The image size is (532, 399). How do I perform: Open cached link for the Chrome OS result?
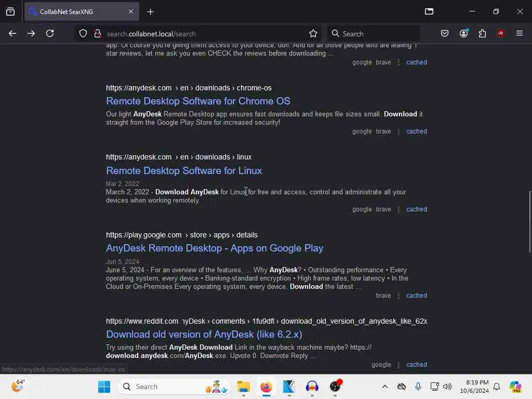[x=417, y=131]
